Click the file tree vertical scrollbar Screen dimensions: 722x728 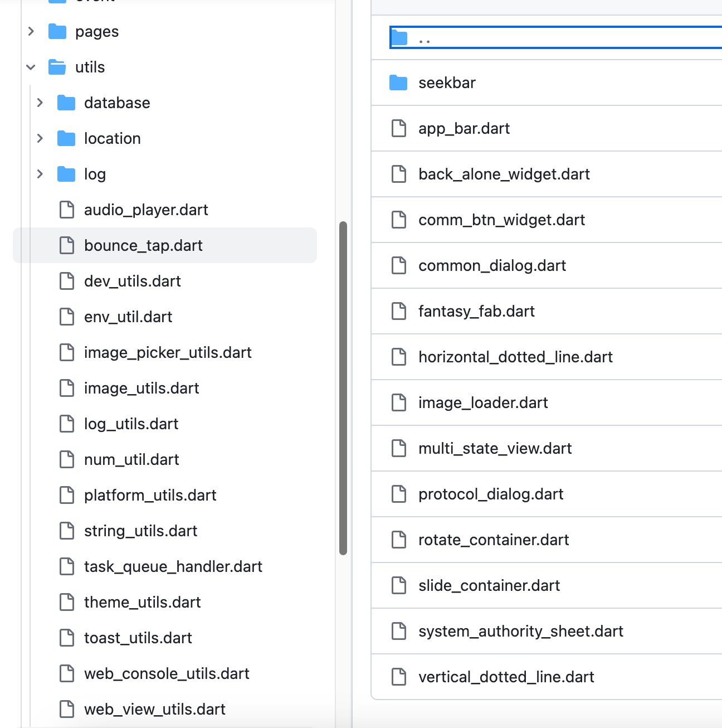point(343,389)
